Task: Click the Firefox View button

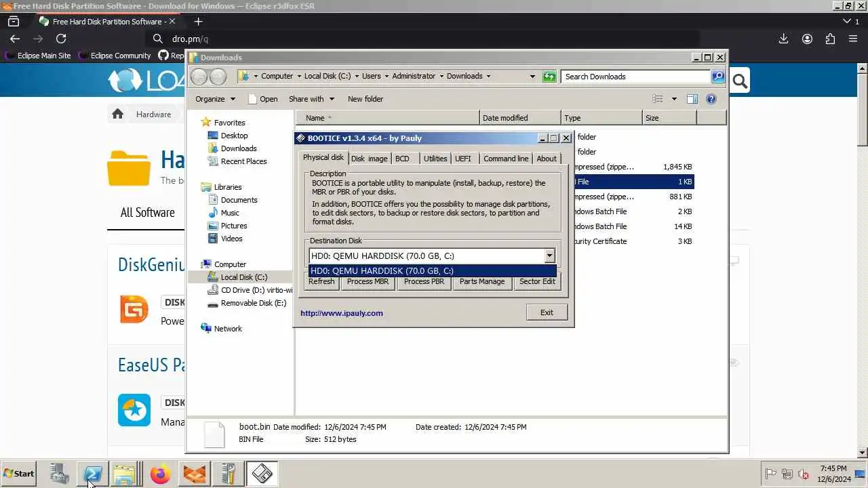Action: [x=13, y=21]
